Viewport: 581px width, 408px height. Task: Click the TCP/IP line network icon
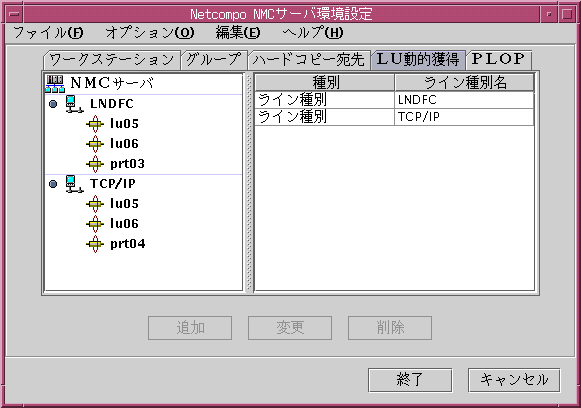coord(74,184)
